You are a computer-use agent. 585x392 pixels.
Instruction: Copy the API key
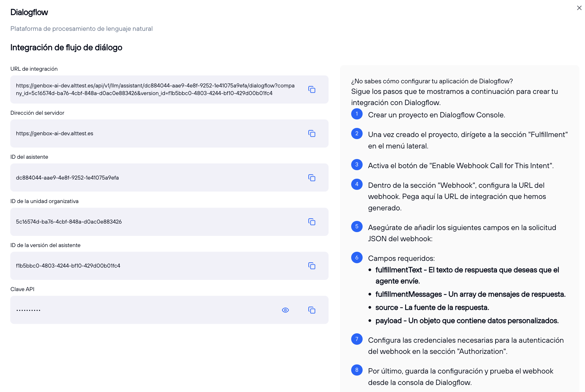[x=312, y=310]
